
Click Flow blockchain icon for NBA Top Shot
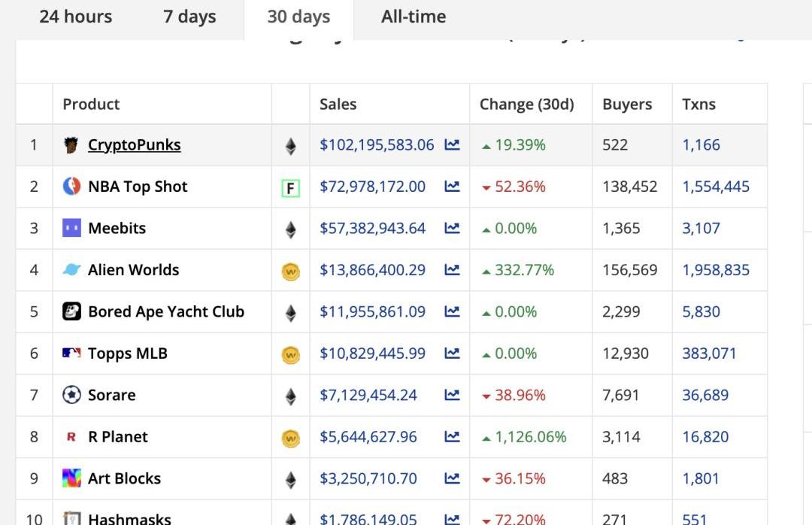(x=290, y=188)
